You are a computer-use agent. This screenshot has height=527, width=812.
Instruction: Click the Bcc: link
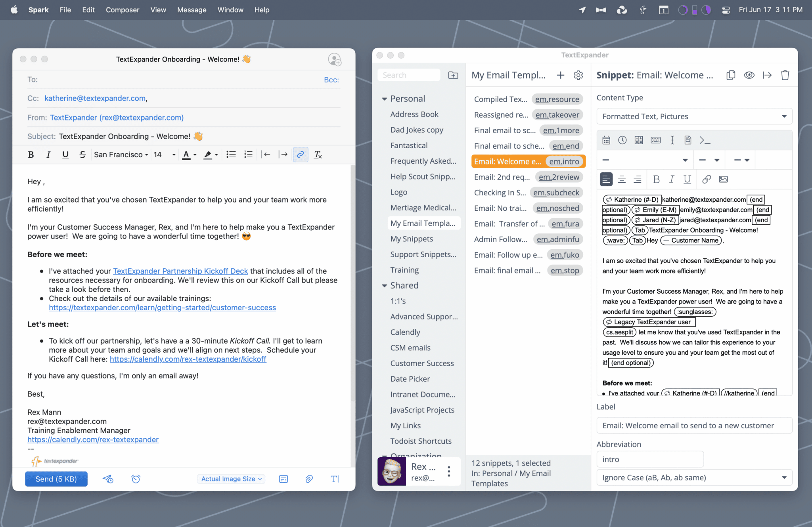click(331, 80)
